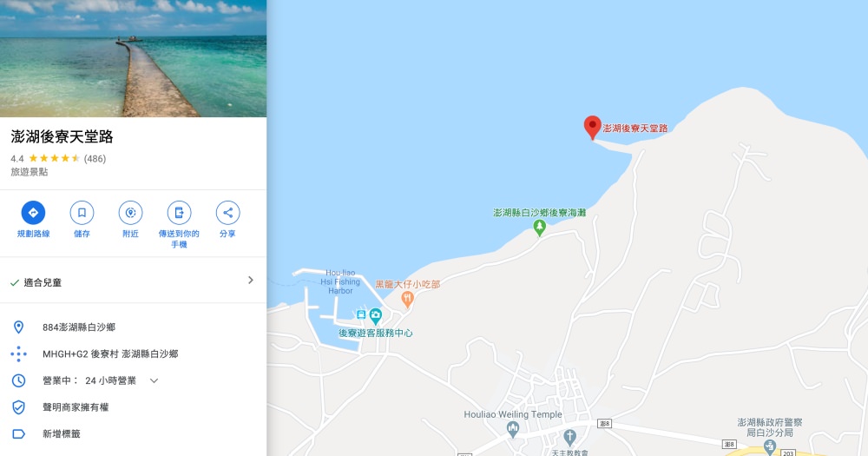868x456 pixels.
Task: Select the 黑龍大仔小吃部 restaurant marker
Action: (x=407, y=300)
